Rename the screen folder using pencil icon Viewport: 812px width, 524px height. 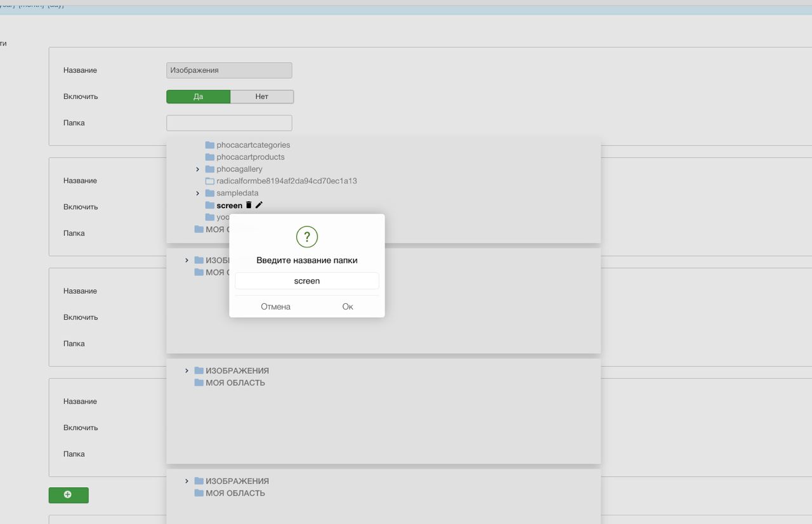tap(259, 205)
